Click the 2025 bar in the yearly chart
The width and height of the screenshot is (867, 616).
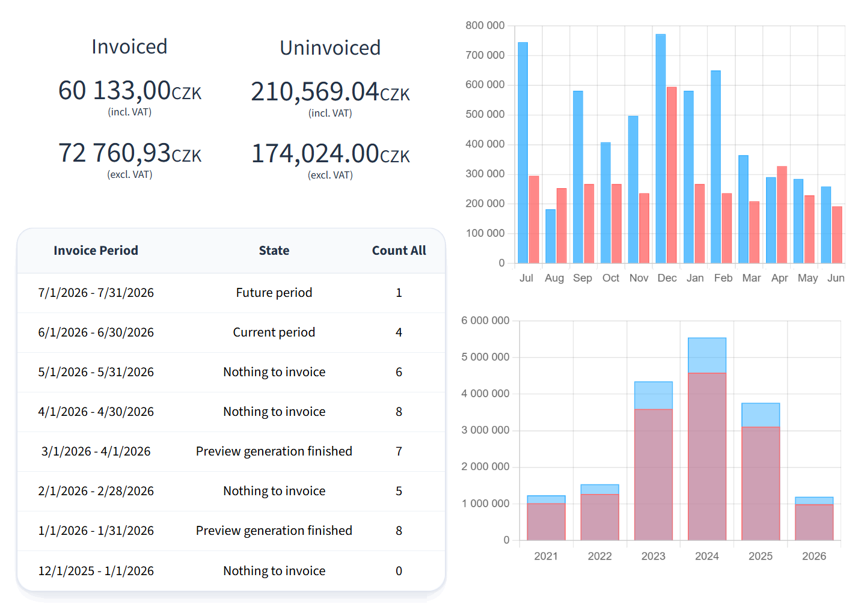click(x=761, y=472)
